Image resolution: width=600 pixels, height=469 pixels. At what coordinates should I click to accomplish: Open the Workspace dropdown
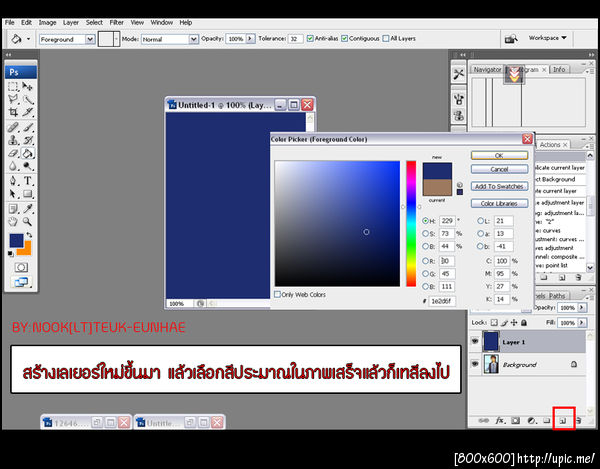click(547, 38)
